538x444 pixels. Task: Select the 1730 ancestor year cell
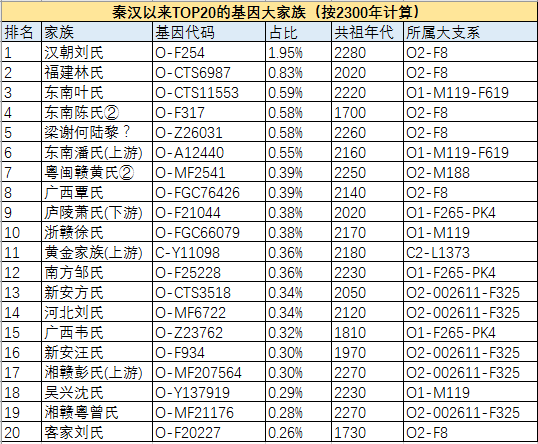(367, 433)
